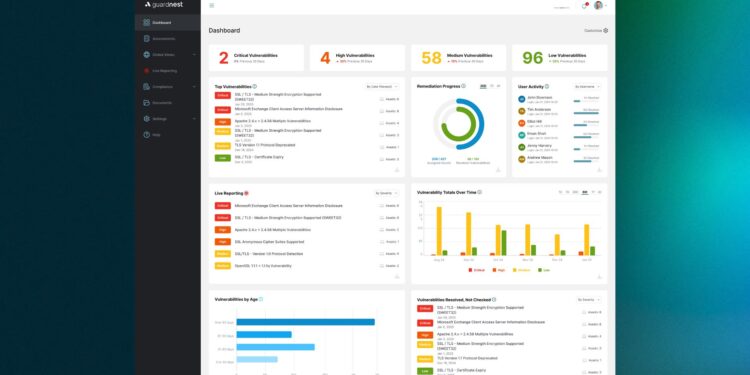The height and width of the screenshot is (375, 750).
Task: Open the notifications bell
Action: (x=584, y=6)
